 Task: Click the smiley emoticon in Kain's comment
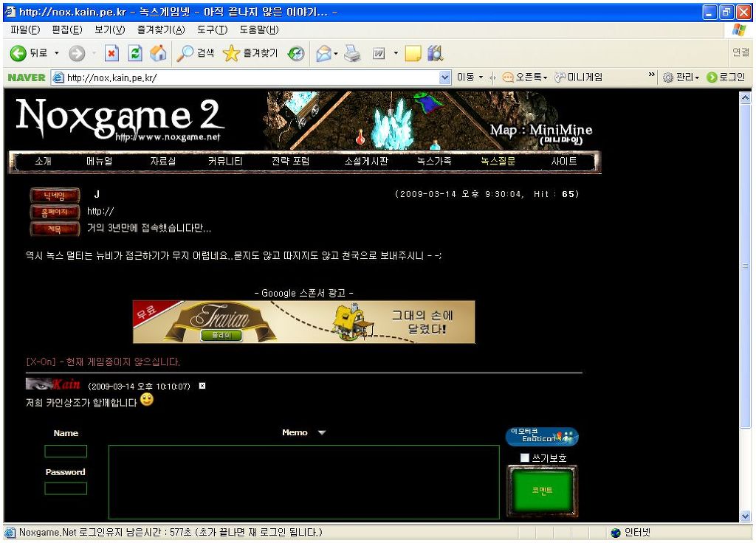coord(147,400)
